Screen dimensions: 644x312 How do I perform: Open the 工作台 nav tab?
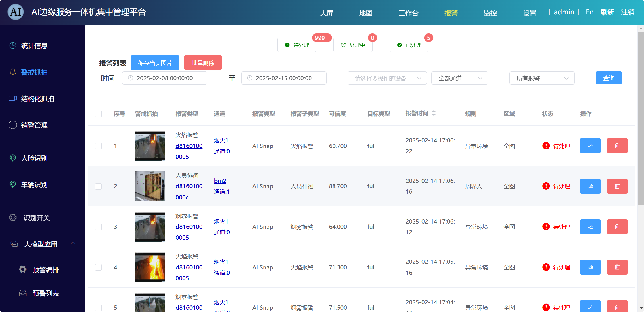408,13
